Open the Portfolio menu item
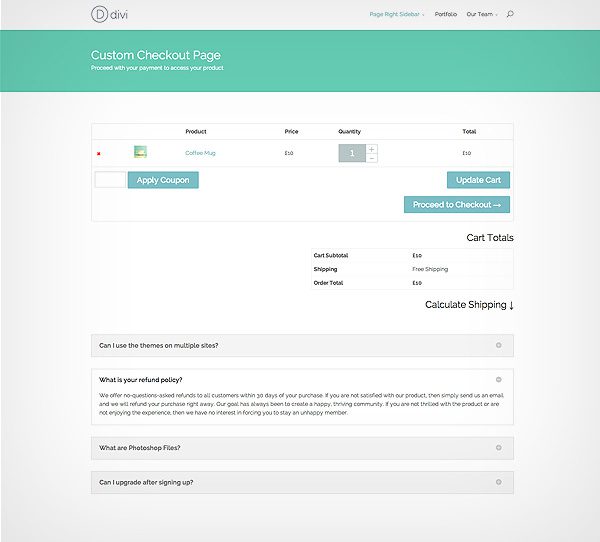 click(446, 14)
